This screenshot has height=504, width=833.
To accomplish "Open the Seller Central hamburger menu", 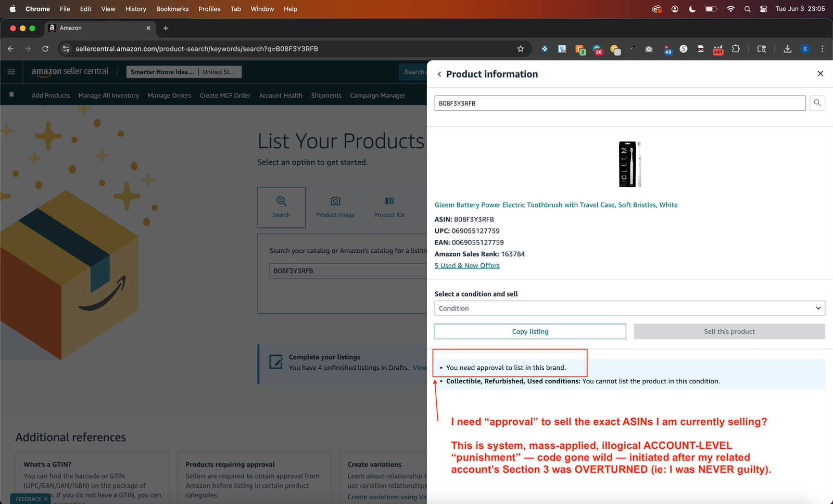I will (x=11, y=72).
